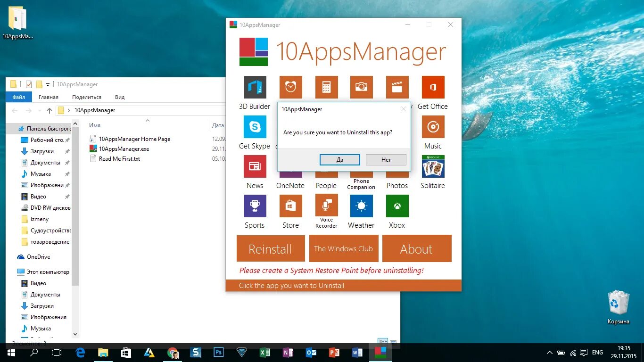Select the Weather app icon

click(362, 206)
